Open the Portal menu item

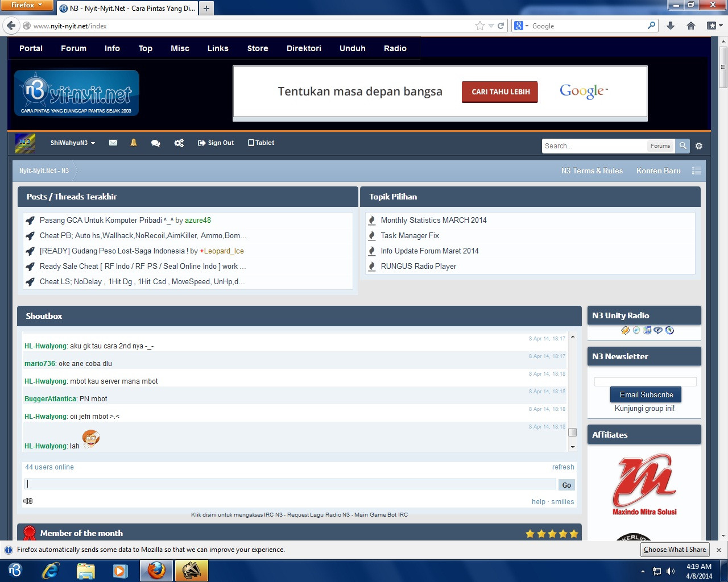click(x=31, y=48)
